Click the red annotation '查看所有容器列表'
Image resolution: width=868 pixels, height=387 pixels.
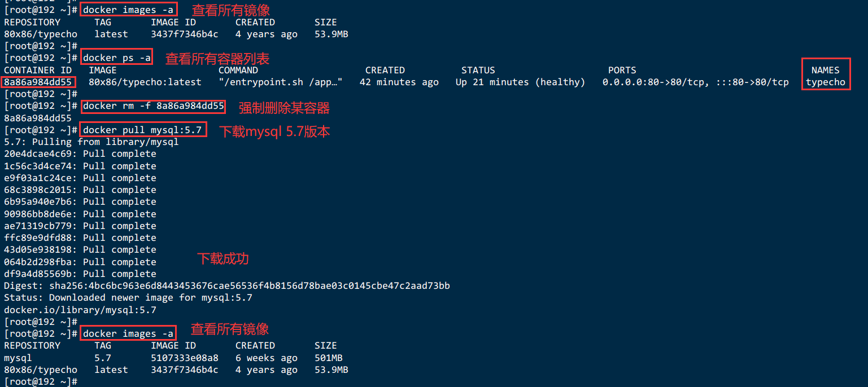(217, 59)
